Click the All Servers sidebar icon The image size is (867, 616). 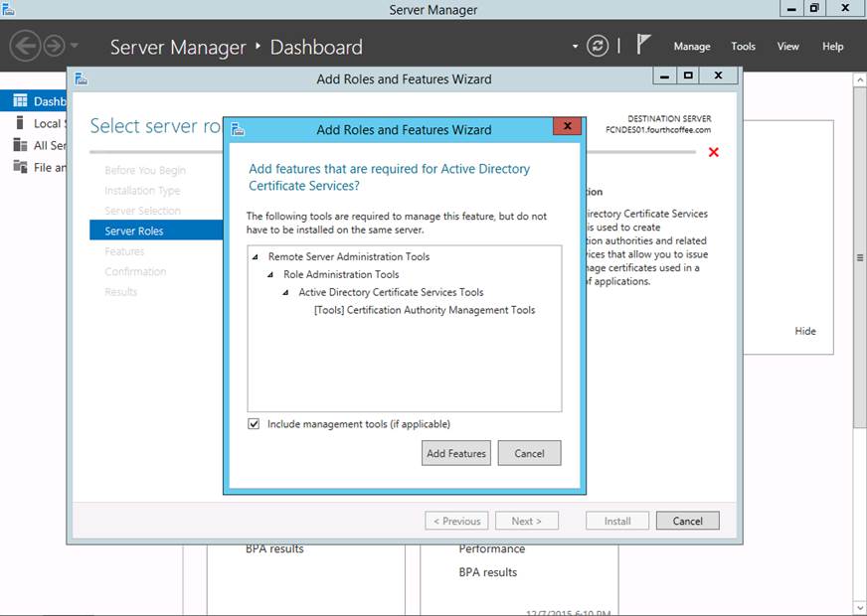[20, 145]
